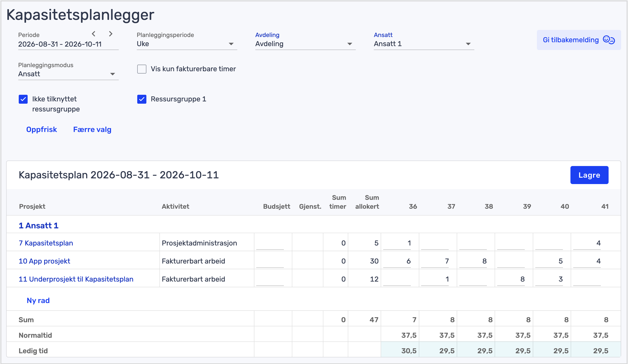628x364 pixels.
Task: Click the feedback smiley faces icon
Action: tap(609, 40)
